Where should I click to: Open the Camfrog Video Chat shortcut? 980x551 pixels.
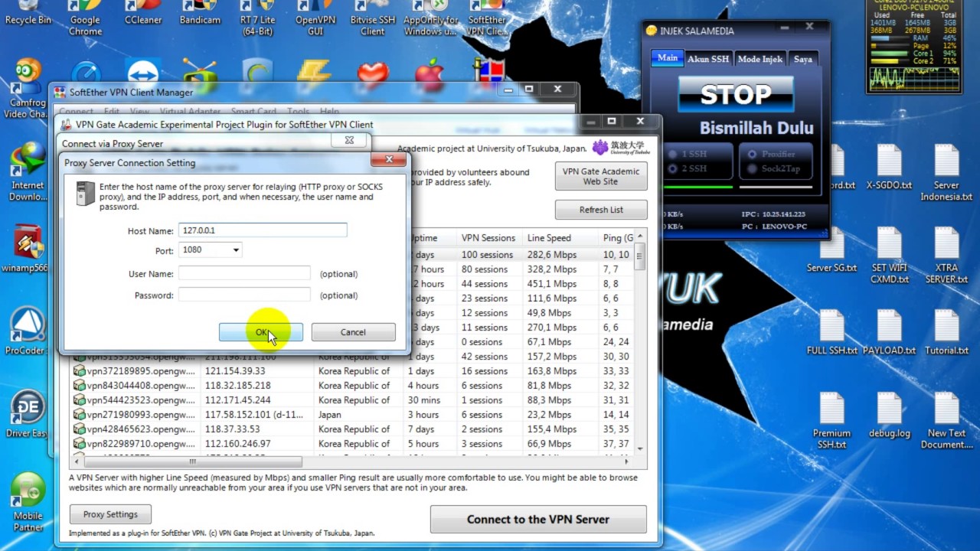coord(28,88)
